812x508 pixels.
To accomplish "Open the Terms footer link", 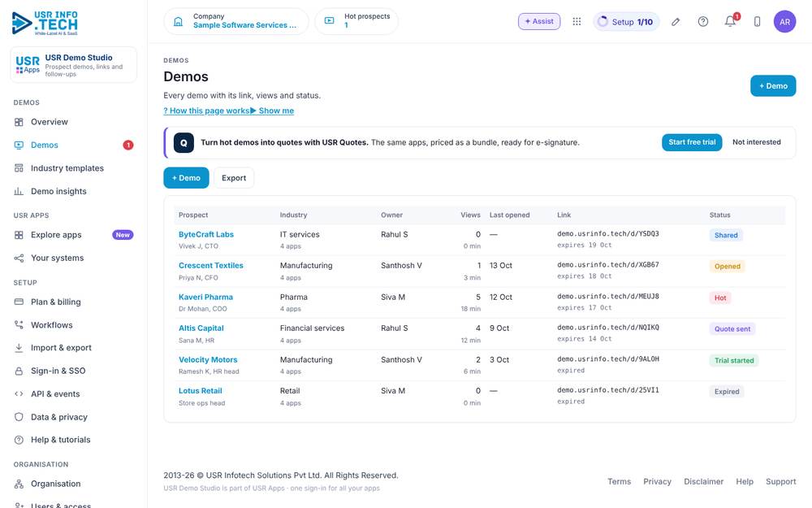I will coord(619,481).
